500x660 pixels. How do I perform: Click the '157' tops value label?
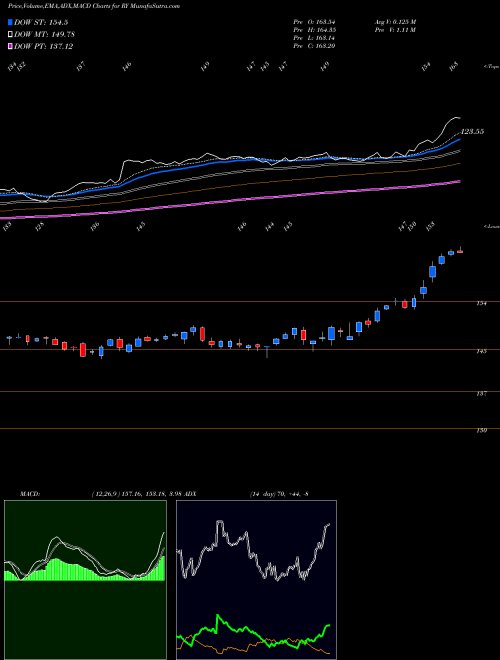[81, 65]
